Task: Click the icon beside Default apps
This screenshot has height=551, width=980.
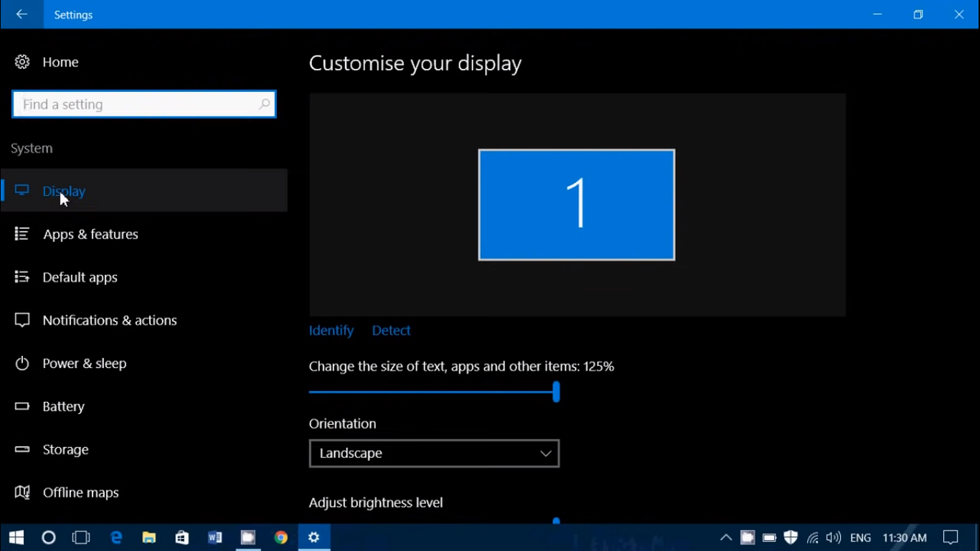Action: click(22, 277)
